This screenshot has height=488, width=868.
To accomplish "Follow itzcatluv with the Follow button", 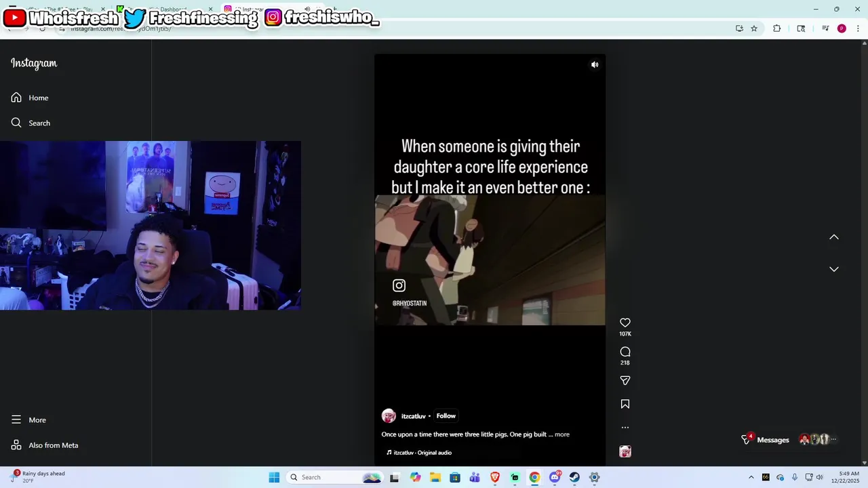I will pyautogui.click(x=446, y=415).
